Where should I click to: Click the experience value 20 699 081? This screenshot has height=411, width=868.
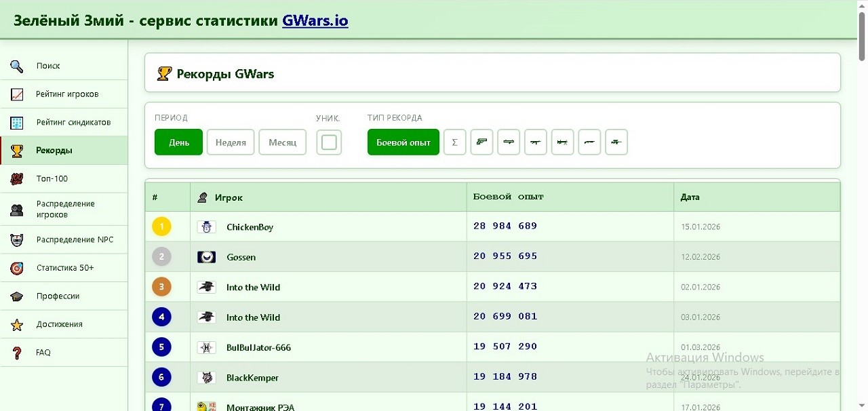pos(505,316)
